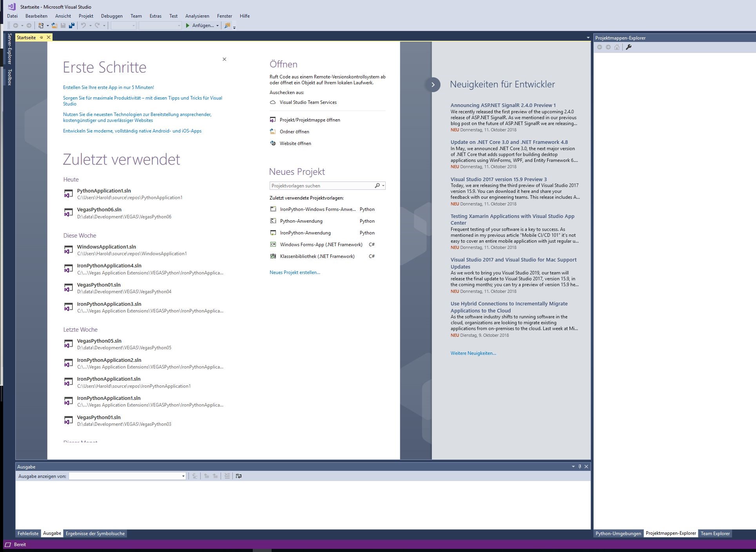The height and width of the screenshot is (552, 756).
Task: Toggle the pin on the Startseite tab
Action: pos(41,38)
